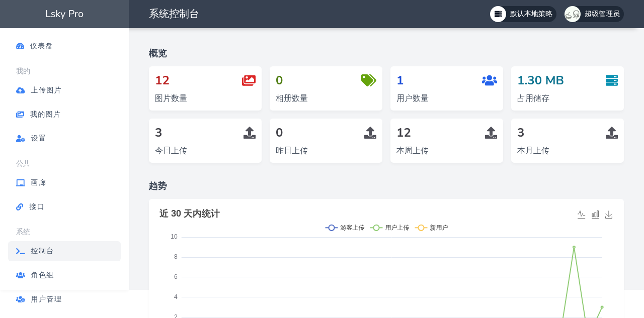Save chart as image download icon
644x318 pixels.
pos(609,215)
